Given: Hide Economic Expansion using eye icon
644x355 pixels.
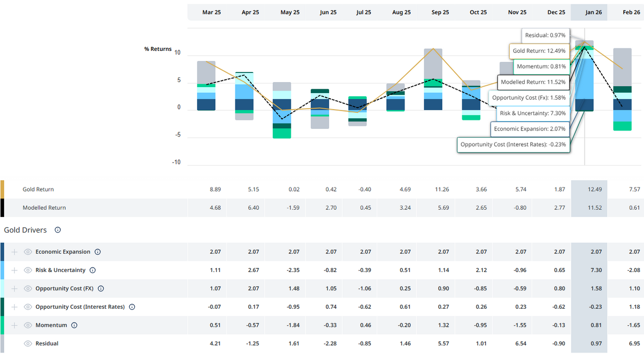Looking at the screenshot, I should click(28, 252).
